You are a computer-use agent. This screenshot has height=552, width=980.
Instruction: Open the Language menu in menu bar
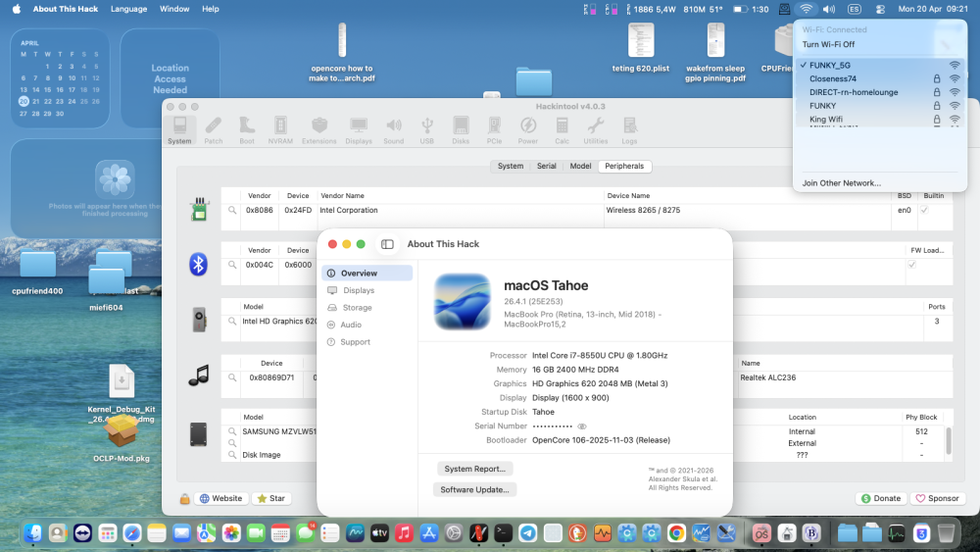128,9
